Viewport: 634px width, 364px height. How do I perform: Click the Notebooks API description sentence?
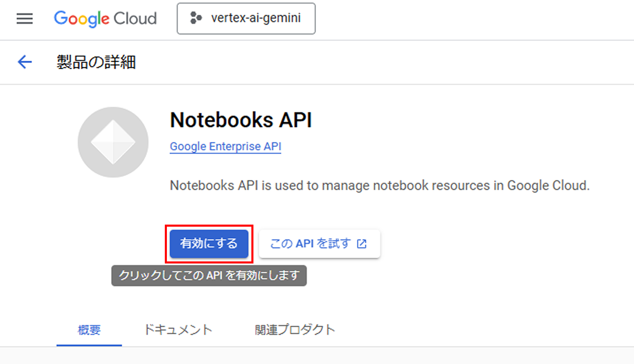click(x=380, y=185)
